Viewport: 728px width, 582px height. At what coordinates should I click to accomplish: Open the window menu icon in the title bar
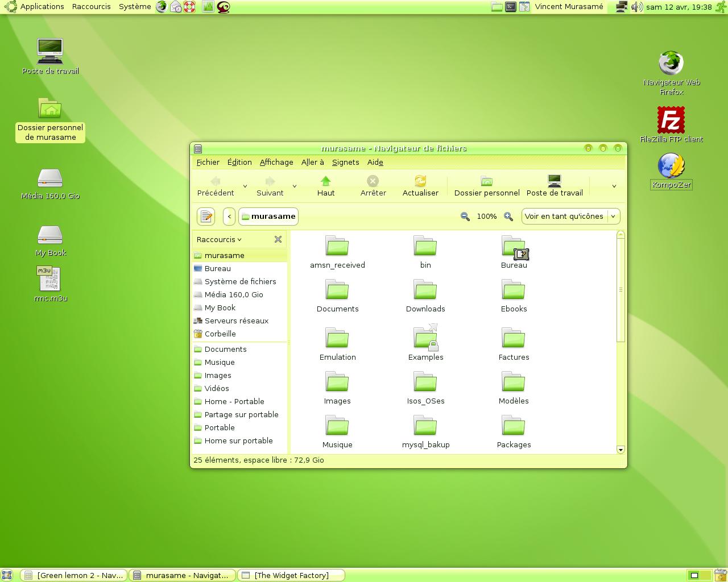[198, 149]
